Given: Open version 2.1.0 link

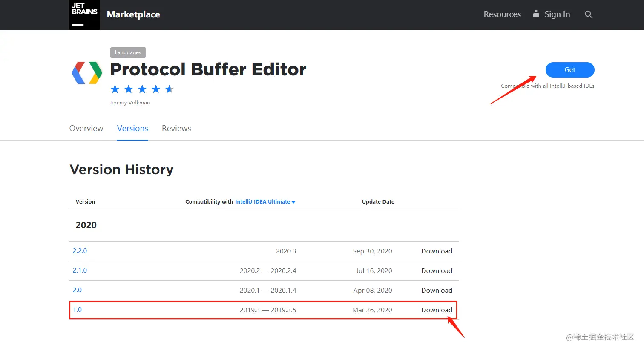Looking at the screenshot, I should [80, 270].
